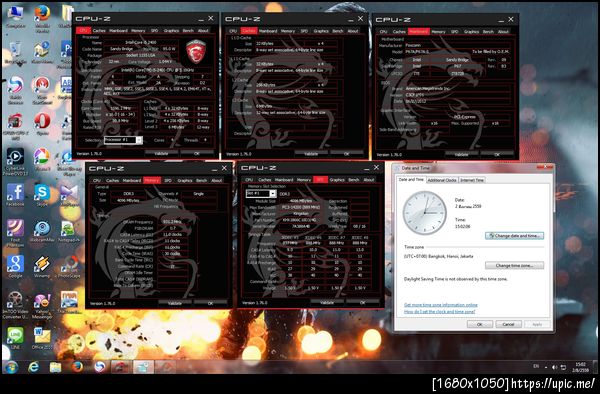
Task: Open 'Get more time zone information online' link
Action: pyautogui.click(x=441, y=305)
